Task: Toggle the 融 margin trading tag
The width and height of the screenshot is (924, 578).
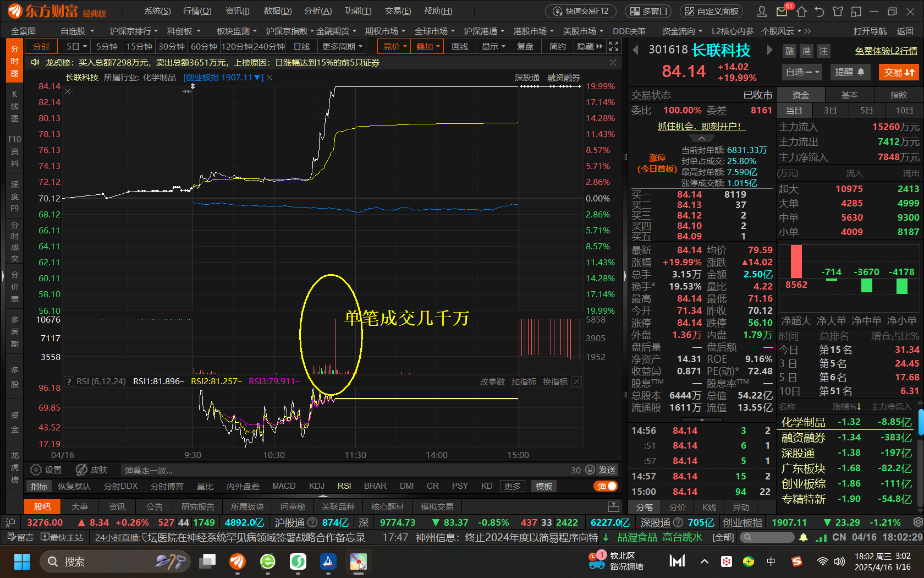Action: pos(789,50)
